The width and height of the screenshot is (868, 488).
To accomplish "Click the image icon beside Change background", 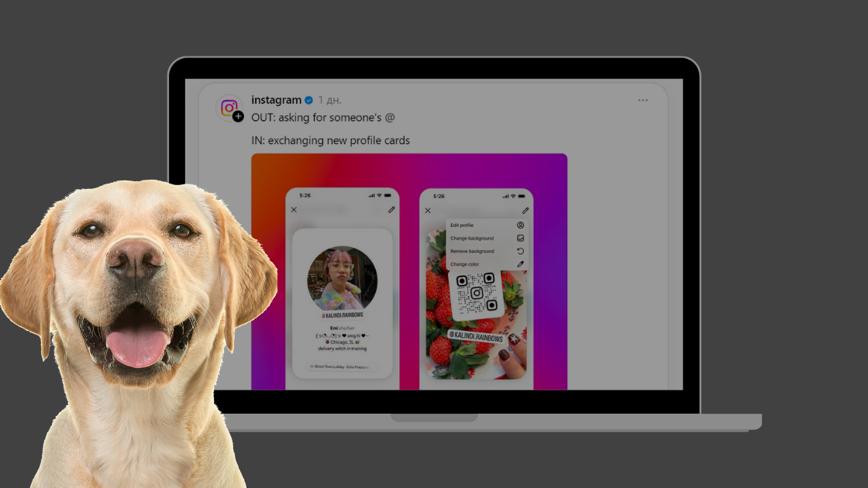I will tap(520, 238).
